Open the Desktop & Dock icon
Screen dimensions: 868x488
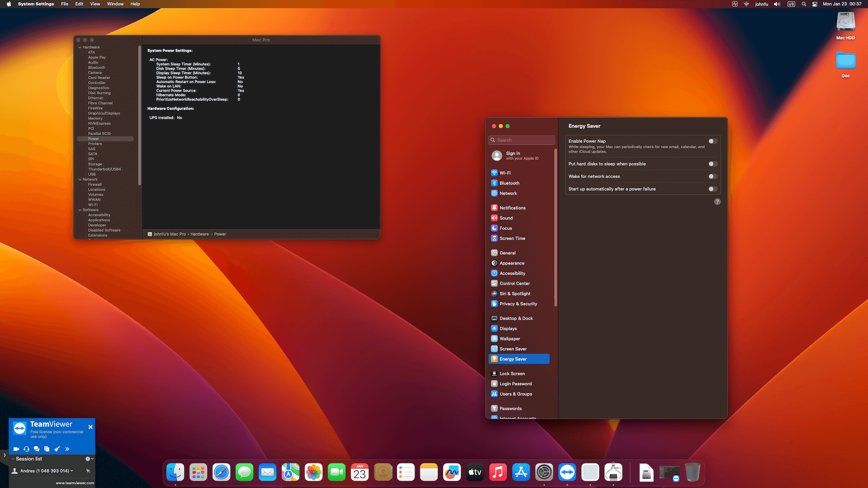[x=494, y=319]
